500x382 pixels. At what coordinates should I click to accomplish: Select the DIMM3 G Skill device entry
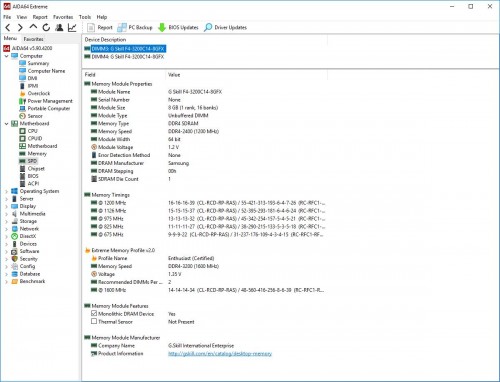coord(128,49)
